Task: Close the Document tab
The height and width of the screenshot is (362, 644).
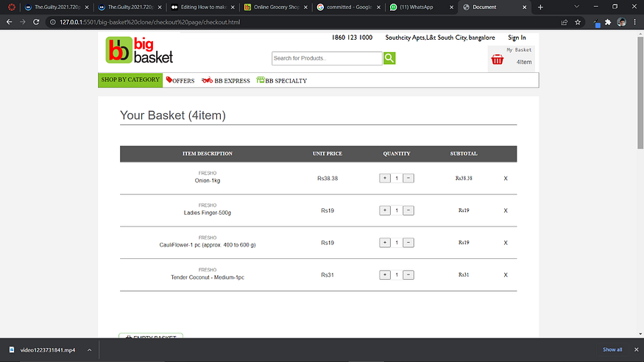Action: point(525,7)
